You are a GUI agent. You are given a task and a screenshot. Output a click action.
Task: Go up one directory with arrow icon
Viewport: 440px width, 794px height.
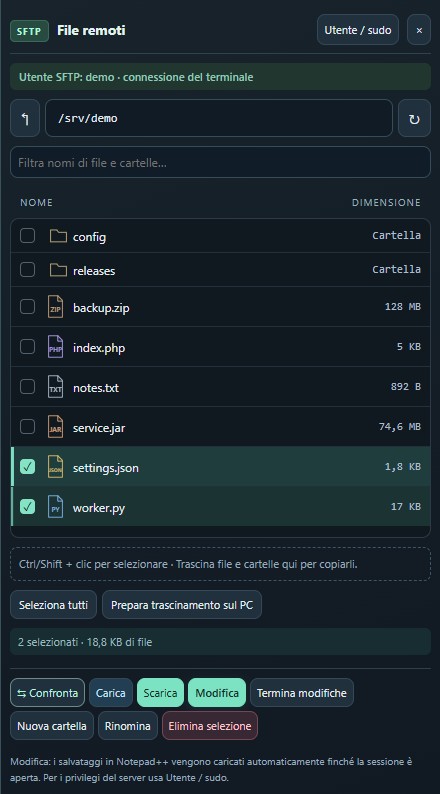(25, 118)
